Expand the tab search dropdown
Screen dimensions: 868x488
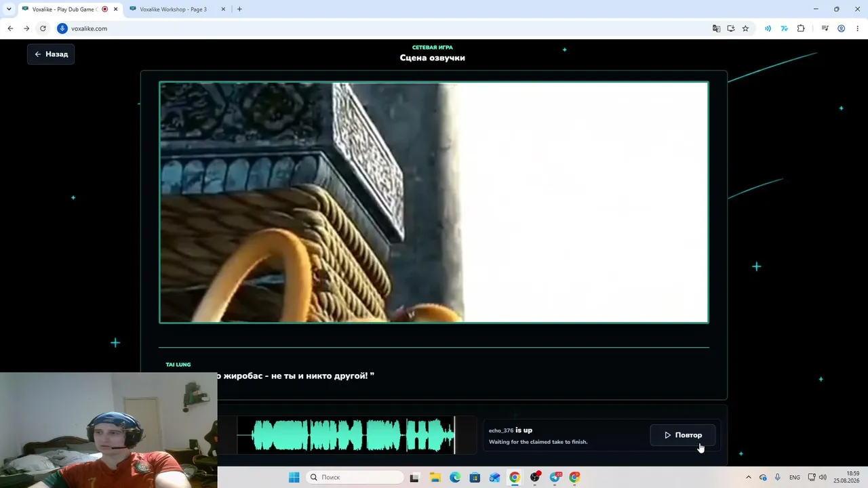tap(9, 9)
